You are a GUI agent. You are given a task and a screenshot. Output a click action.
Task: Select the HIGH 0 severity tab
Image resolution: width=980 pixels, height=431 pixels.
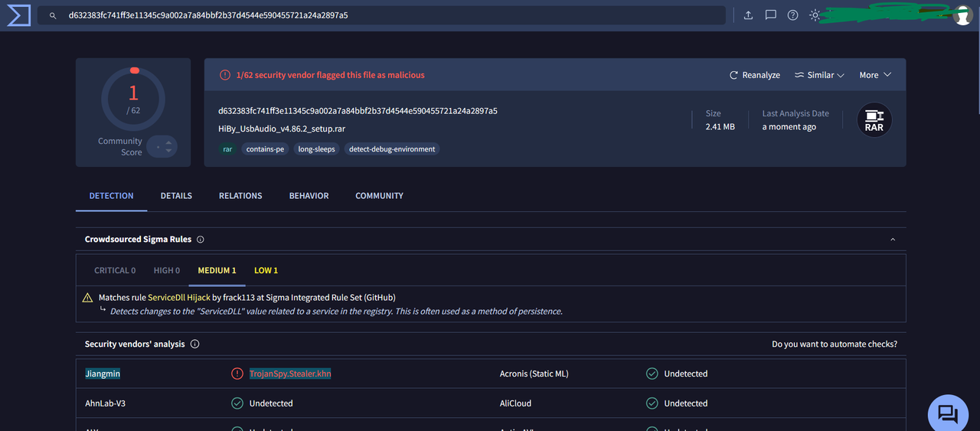(167, 270)
